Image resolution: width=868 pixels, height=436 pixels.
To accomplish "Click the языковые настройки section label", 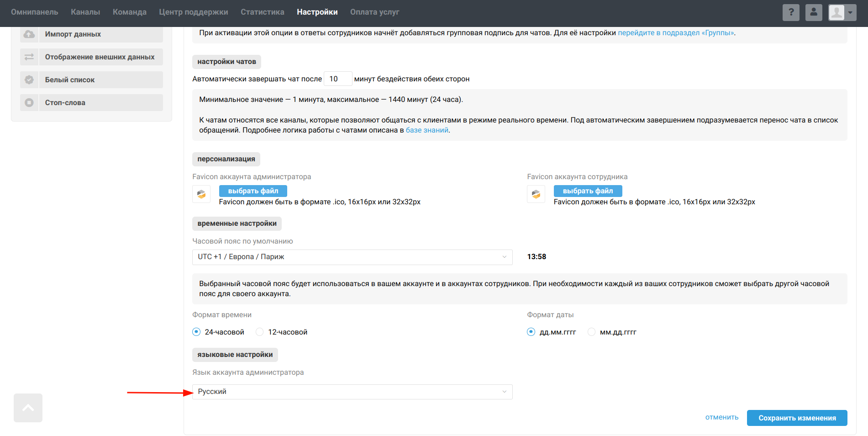I will pos(235,355).
